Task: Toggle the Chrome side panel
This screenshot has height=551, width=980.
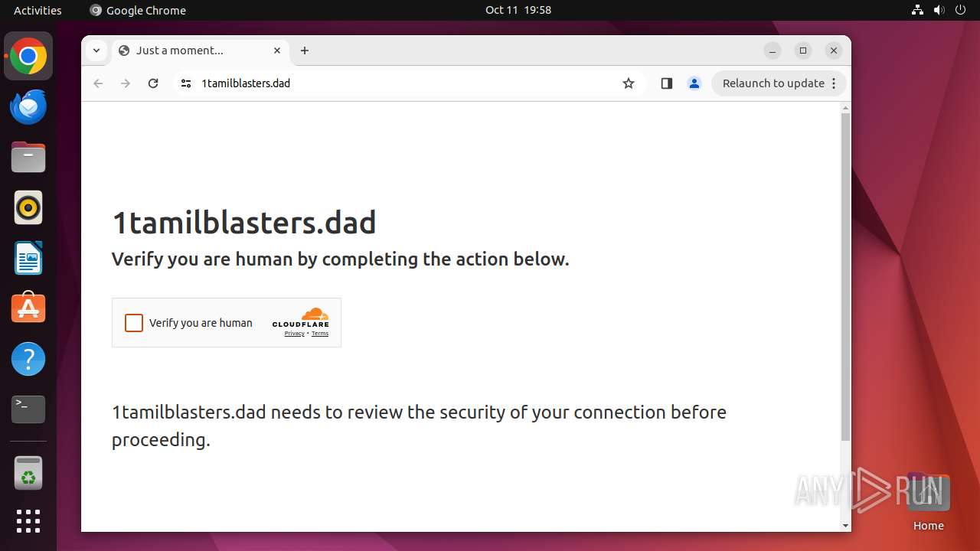Action: tap(666, 83)
